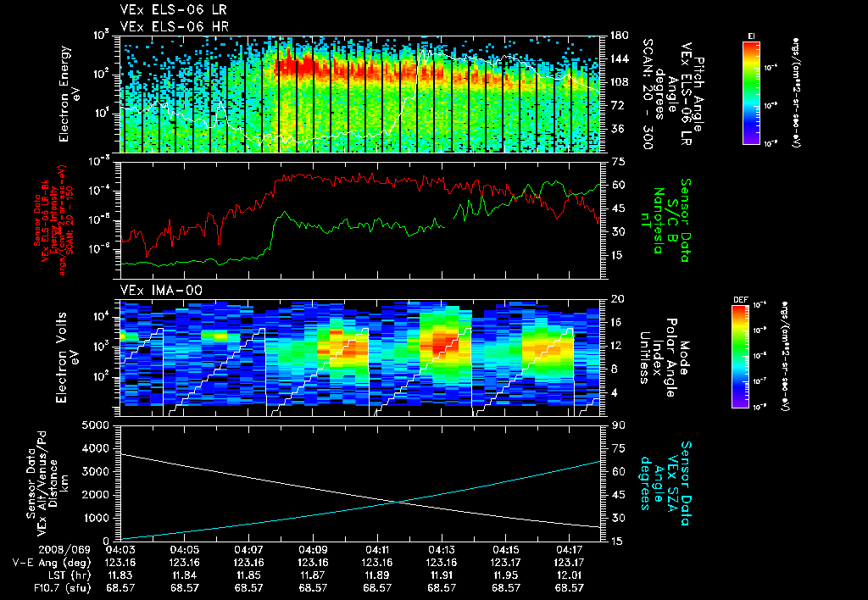This screenshot has height=600, width=868.
Task: Click the 'SCAN: 20 - 300' label
Action: [x=648, y=94]
